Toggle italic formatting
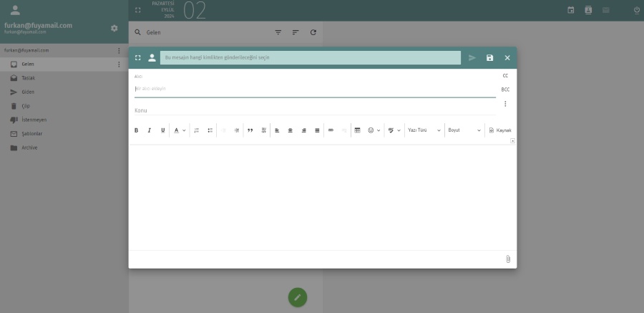 [150, 130]
